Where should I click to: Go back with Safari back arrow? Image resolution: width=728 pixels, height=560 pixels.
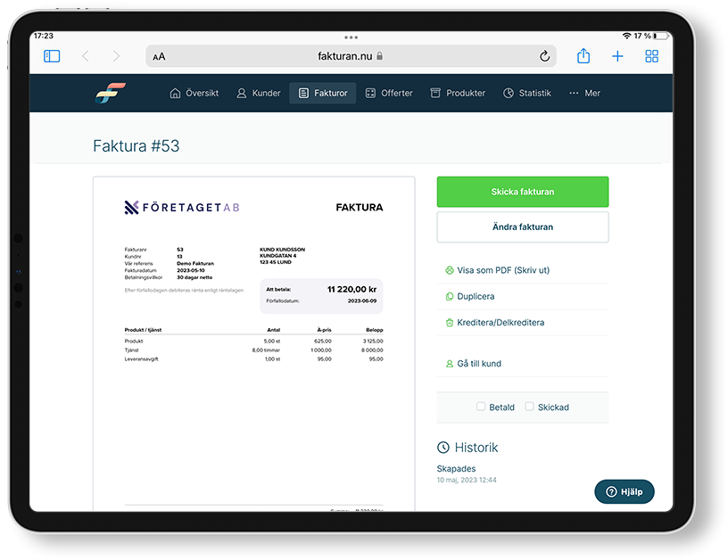(x=86, y=56)
